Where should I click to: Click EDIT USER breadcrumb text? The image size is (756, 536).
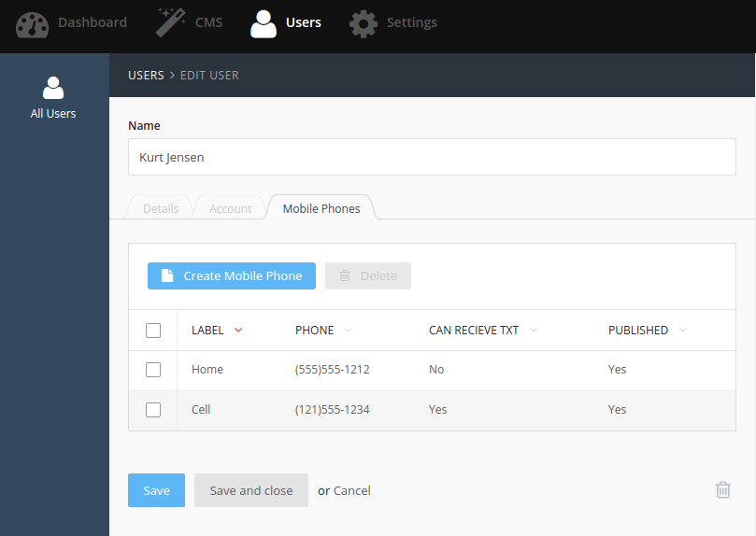209,75
